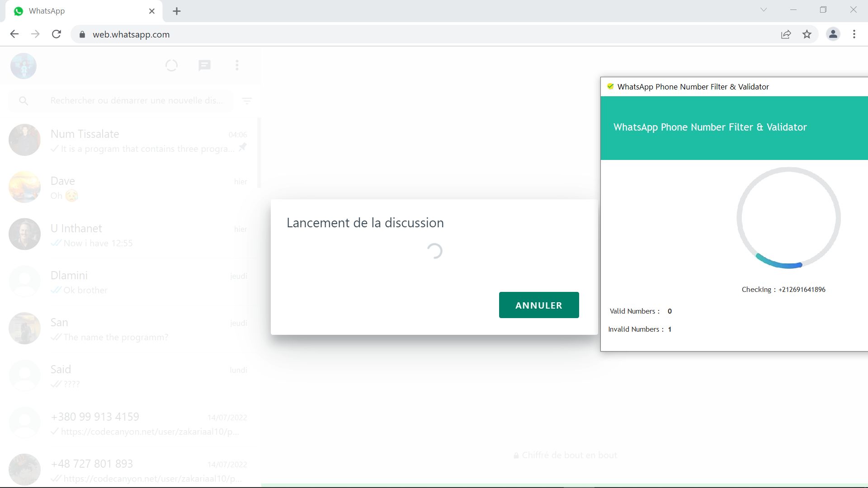Click the browser back arrow
This screenshot has height=488, width=868.
click(14, 34)
